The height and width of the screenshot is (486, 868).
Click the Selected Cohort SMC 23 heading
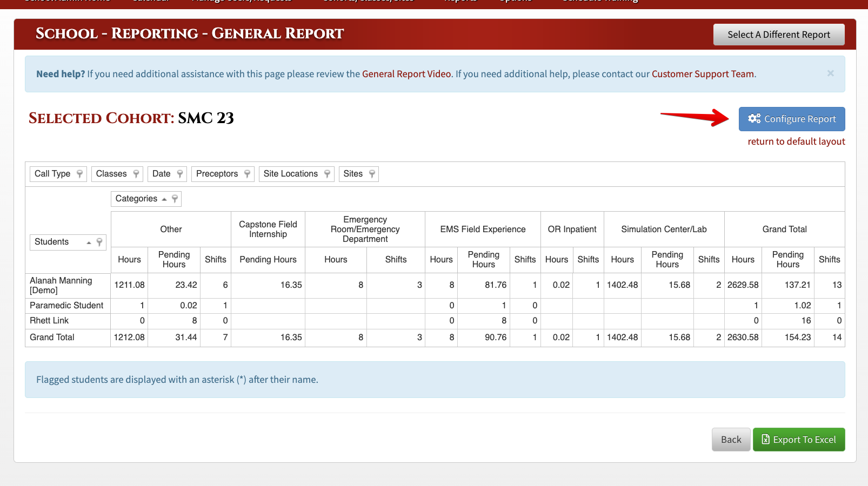coord(131,118)
